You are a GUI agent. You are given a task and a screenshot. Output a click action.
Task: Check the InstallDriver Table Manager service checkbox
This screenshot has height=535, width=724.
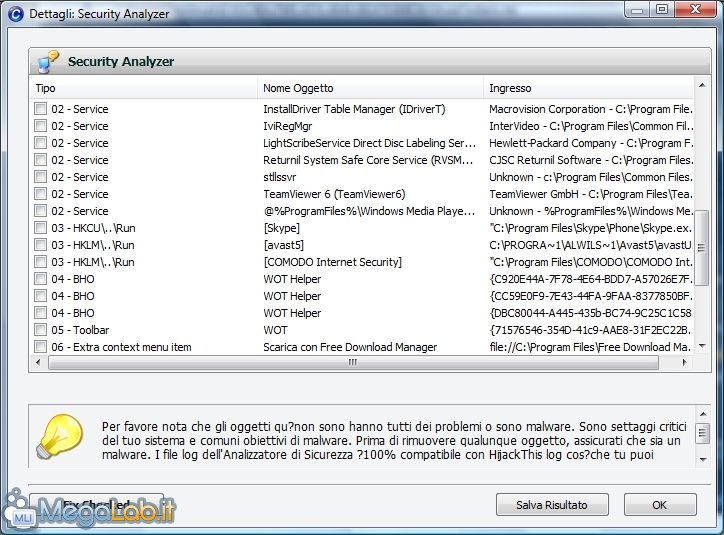point(41,108)
